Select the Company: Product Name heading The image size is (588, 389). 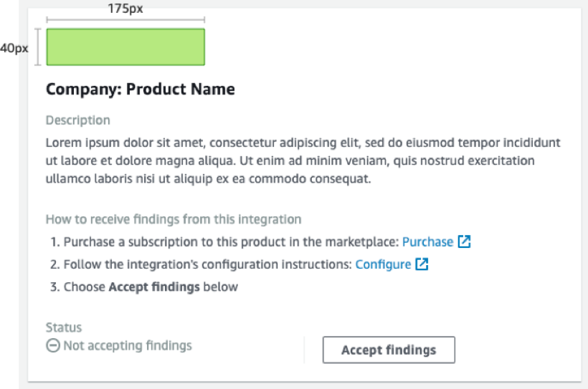(x=141, y=90)
